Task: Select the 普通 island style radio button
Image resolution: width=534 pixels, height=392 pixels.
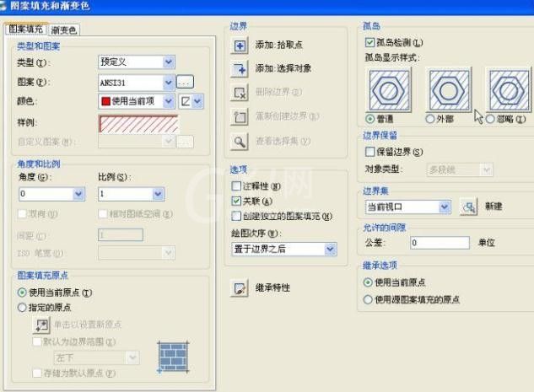Action: click(369, 119)
